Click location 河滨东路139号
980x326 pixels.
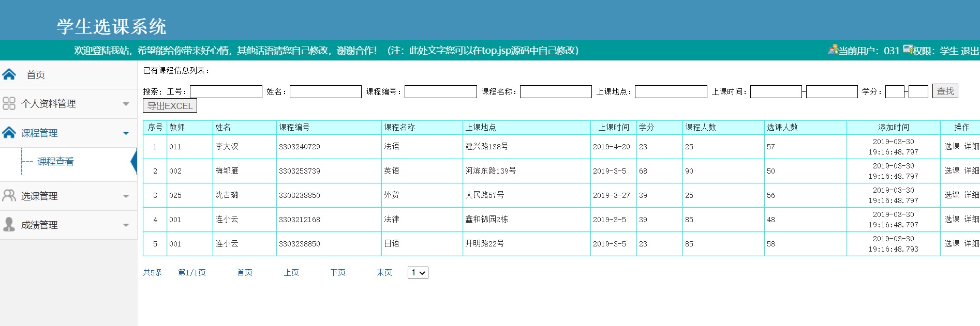[x=491, y=171]
